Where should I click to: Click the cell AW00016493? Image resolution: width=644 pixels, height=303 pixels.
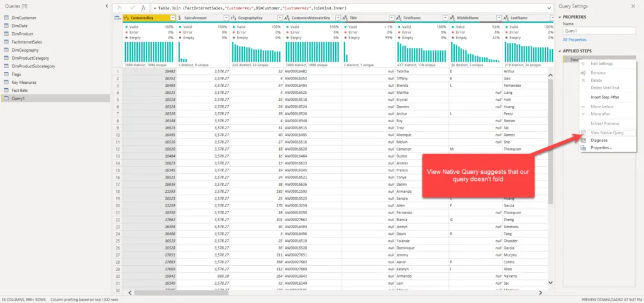(x=313, y=86)
